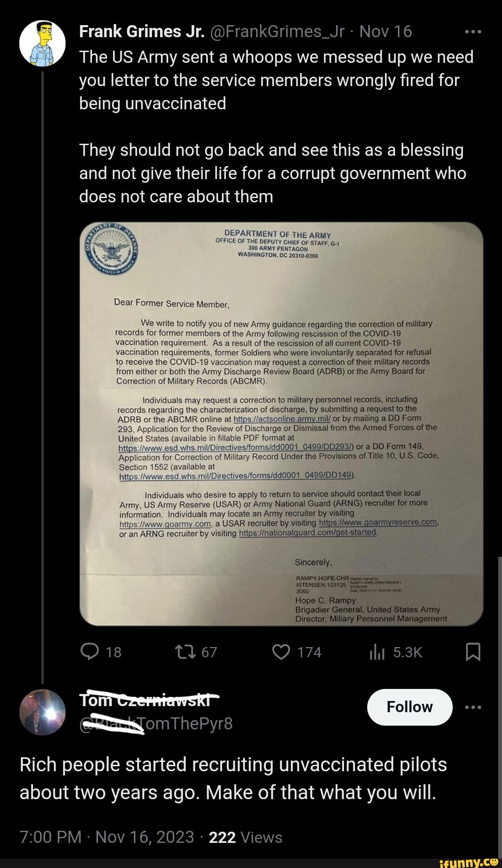Click the reply speech bubble icon
502x868 pixels.
pos(90,652)
